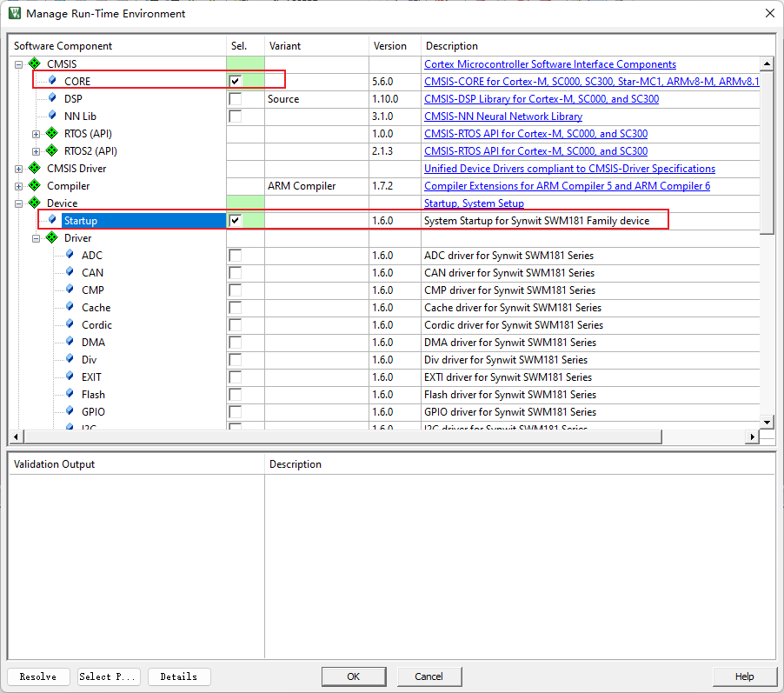Viewport: 784px width, 693px height.
Task: Sort by the Software Component column header
Action: [63, 46]
